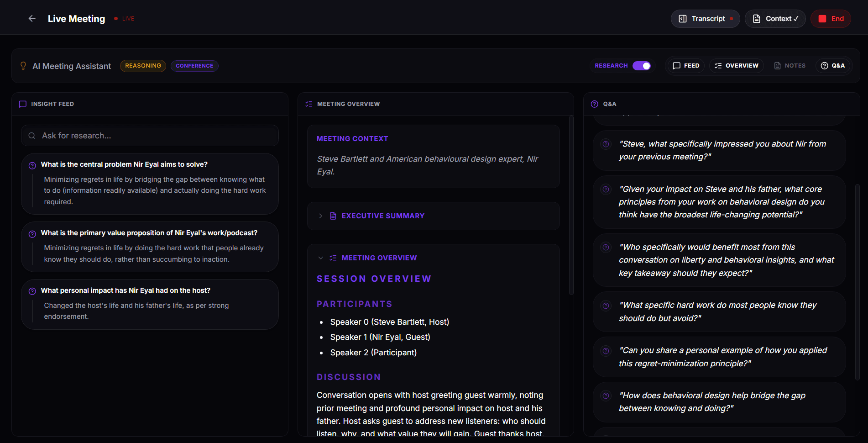
Task: Select the REASONING badge
Action: [143, 66]
